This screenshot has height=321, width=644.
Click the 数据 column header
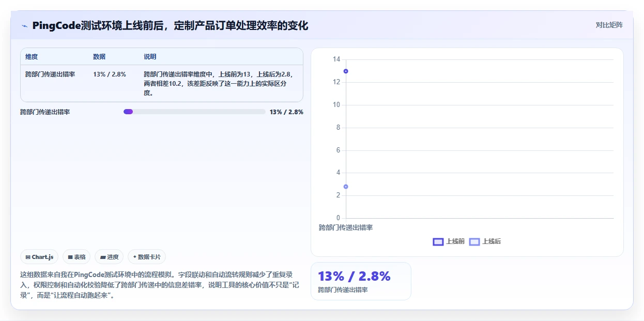(99, 57)
